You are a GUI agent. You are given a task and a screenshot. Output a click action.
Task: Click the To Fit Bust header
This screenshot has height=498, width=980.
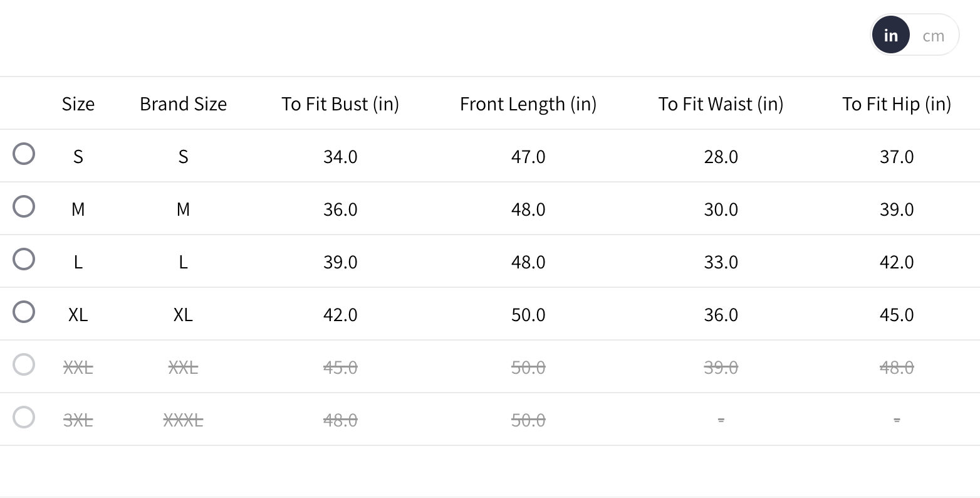[340, 103]
